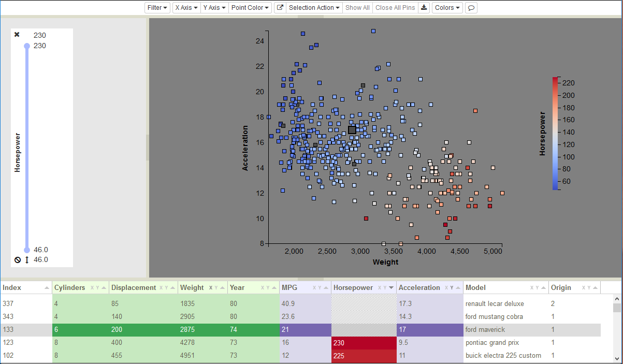Open the speech bubble comment icon

pos(471,8)
